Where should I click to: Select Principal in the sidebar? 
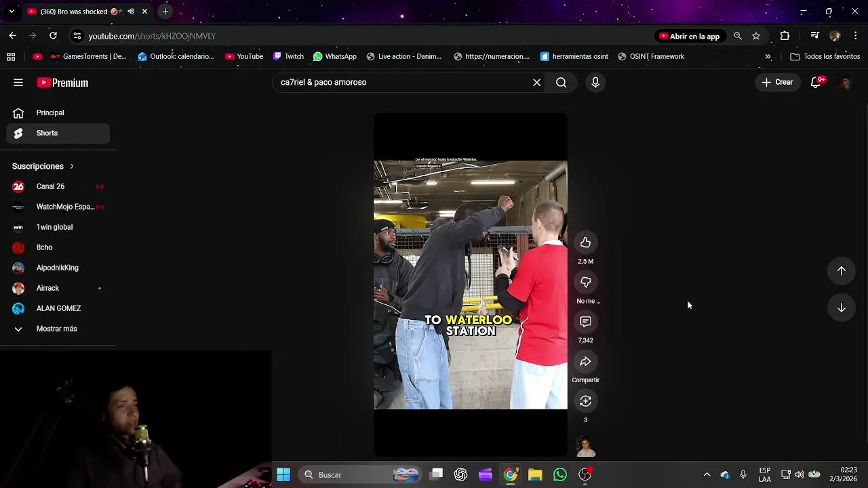pos(58,113)
